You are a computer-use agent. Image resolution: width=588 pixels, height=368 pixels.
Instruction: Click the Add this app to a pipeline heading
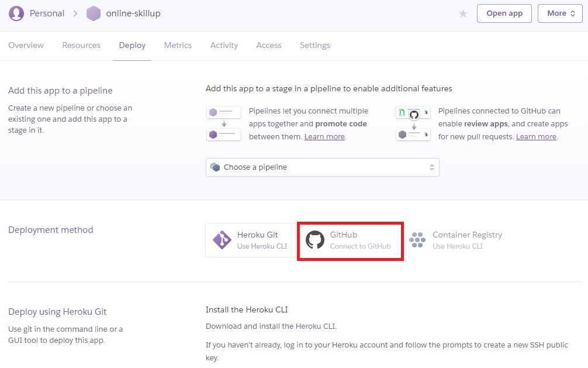pyautogui.click(x=60, y=91)
